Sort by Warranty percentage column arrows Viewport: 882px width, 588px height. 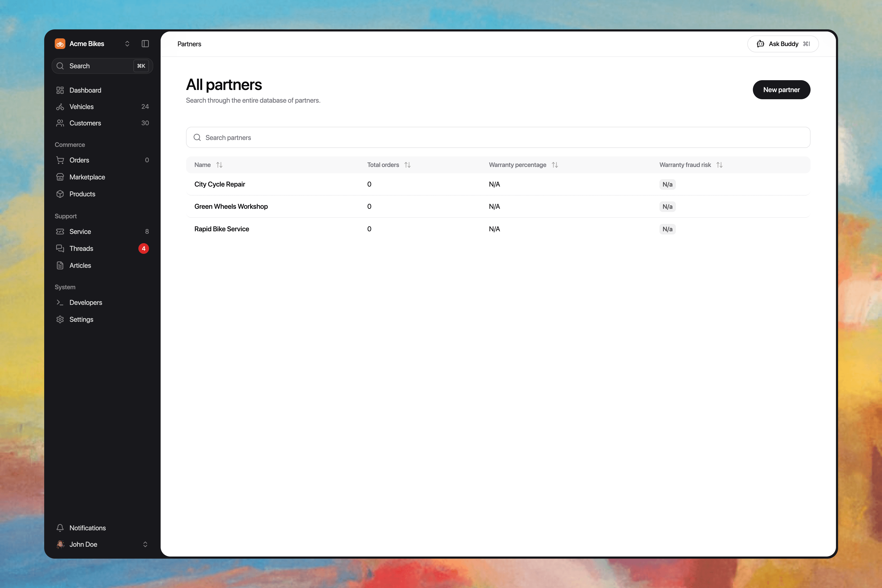click(x=555, y=165)
